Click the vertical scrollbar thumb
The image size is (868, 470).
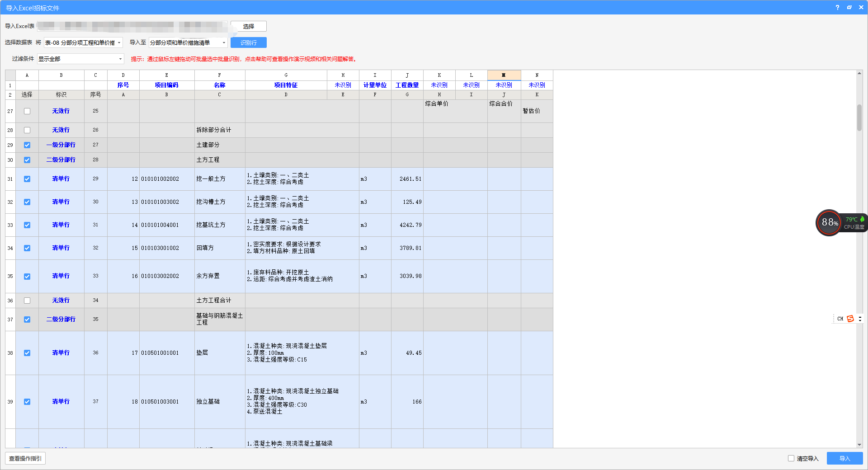coord(859,117)
